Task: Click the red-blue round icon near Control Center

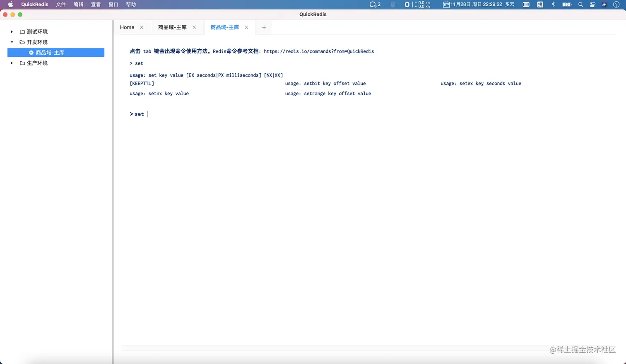Action: (604, 5)
